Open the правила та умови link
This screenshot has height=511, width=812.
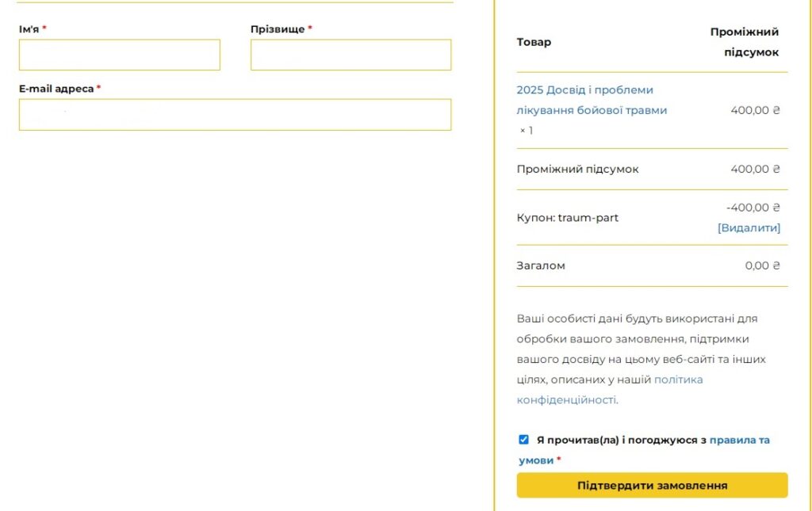(x=739, y=440)
